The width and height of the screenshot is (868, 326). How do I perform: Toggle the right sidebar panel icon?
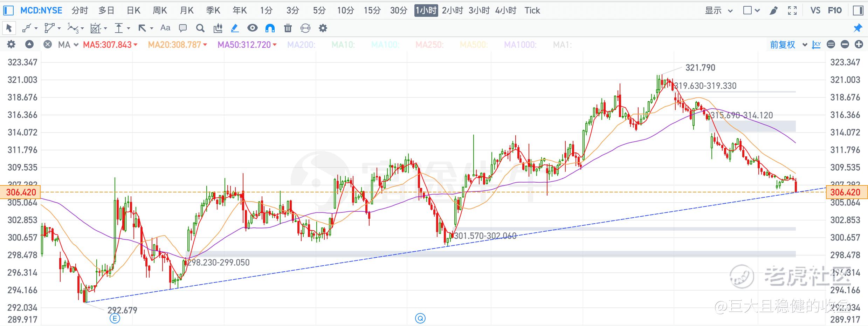(x=858, y=11)
